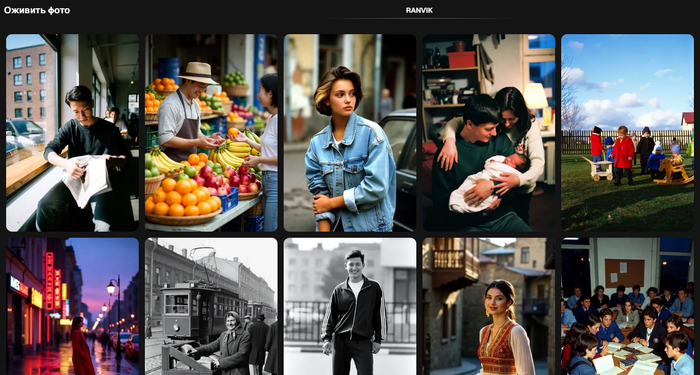Image resolution: width=700 pixels, height=375 pixels.
Task: Select the couple holding newborn baby photo
Action: click(489, 133)
